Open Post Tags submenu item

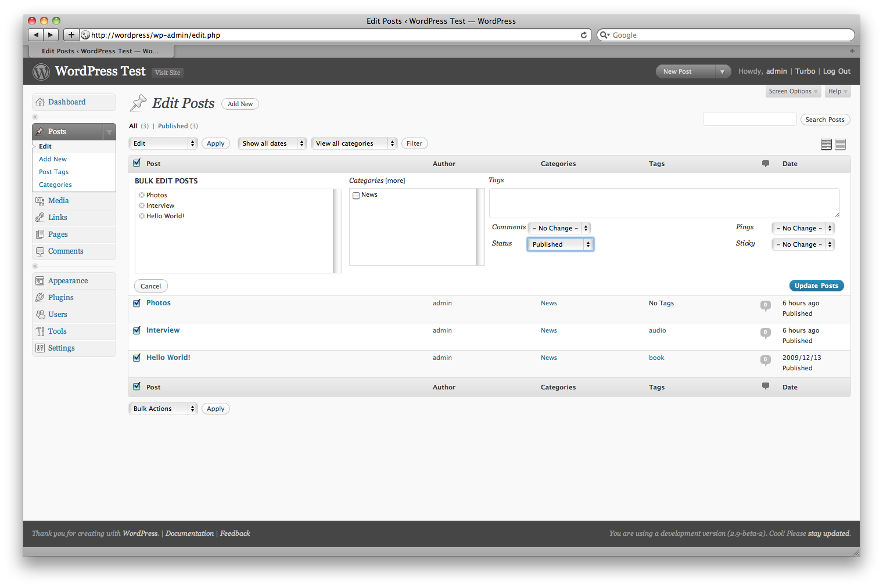tap(53, 172)
